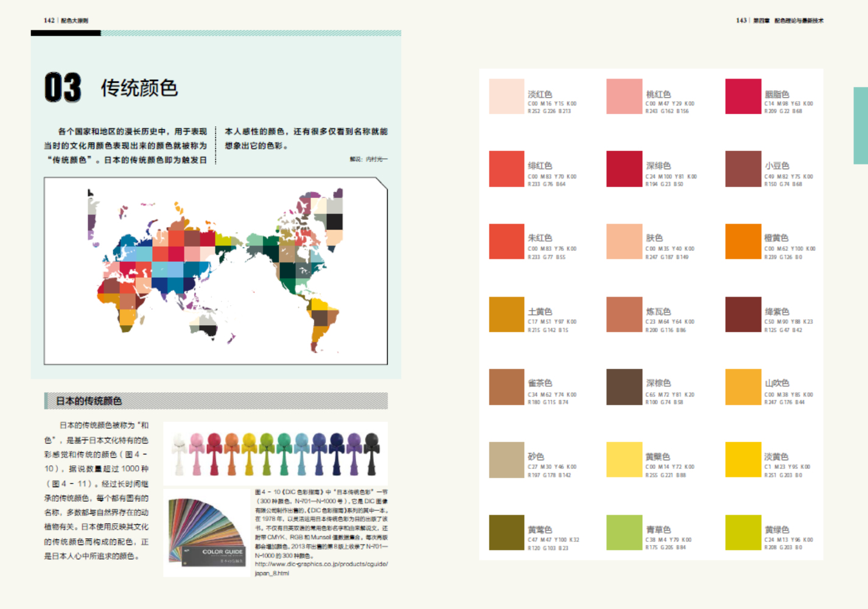The height and width of the screenshot is (609, 868).
Task: Open the DIC Color Guide fan deck image
Action: pos(207,533)
